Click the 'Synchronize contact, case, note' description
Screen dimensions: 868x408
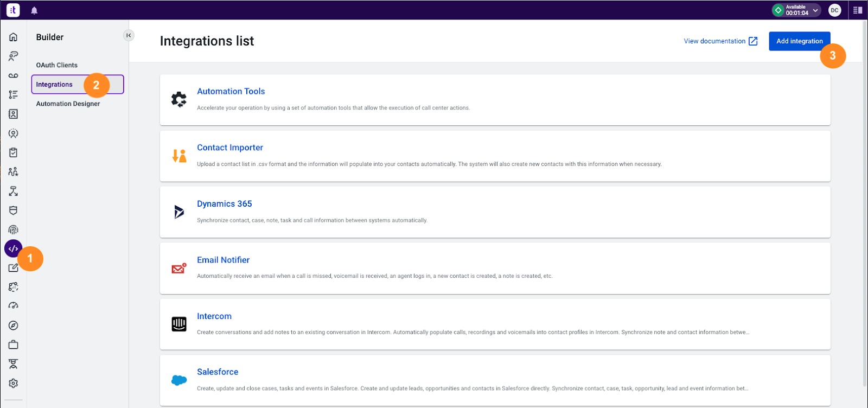(x=312, y=220)
